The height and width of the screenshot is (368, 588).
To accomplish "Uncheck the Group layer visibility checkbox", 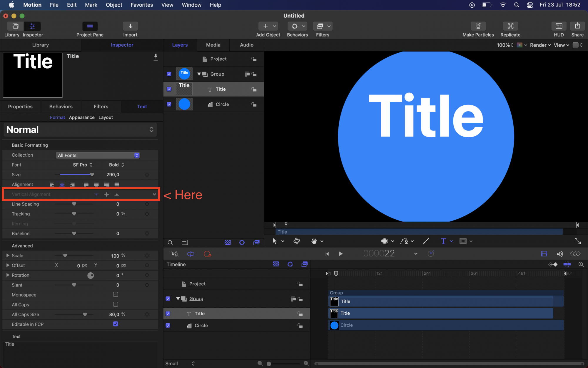I will (x=169, y=74).
